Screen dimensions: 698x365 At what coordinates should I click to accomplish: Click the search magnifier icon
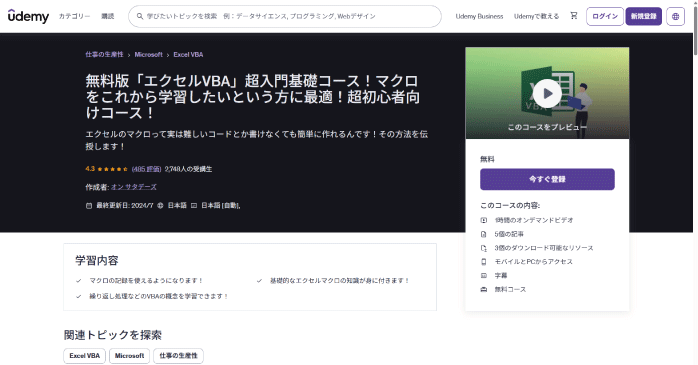tap(140, 16)
